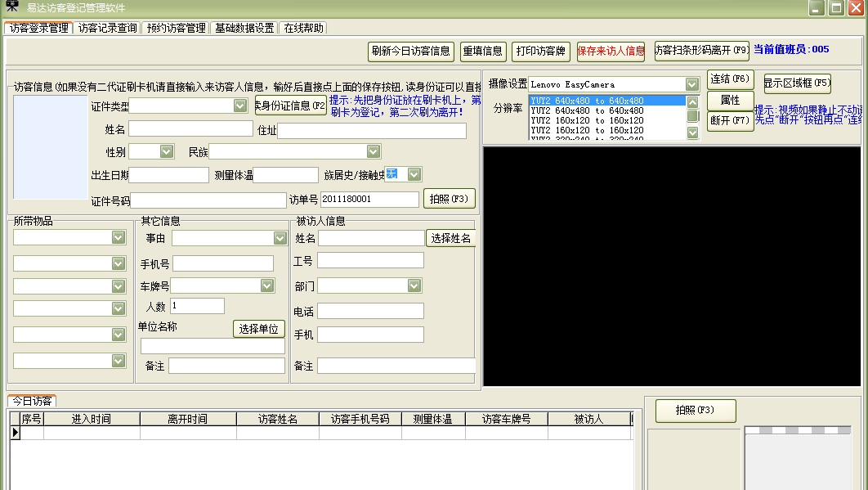Viewport: 868px width, 490px height.
Task: Select the 今日访客 tab
Action: coord(34,402)
